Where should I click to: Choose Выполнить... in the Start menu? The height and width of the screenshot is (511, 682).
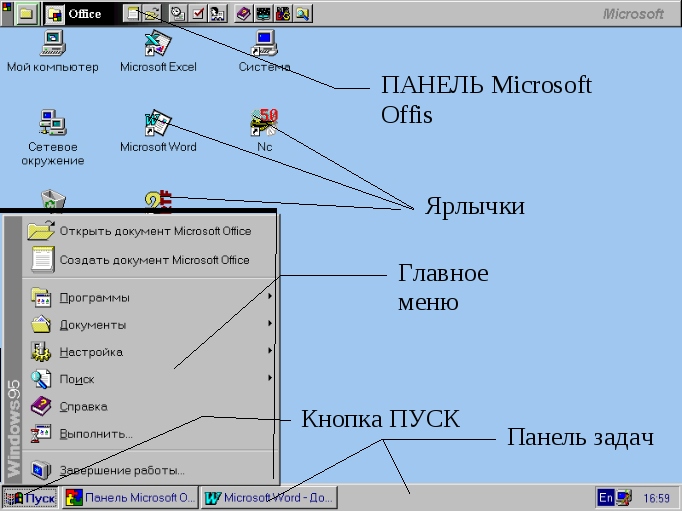pos(149,434)
